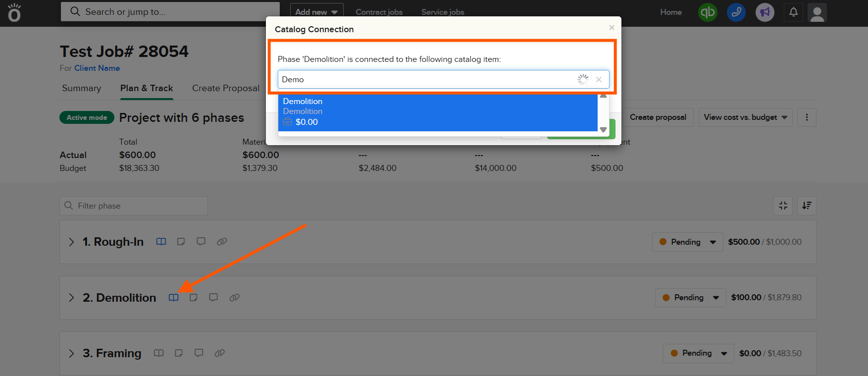Collapse all phases using collapse icon
This screenshot has width=868, height=376.
pyautogui.click(x=783, y=206)
